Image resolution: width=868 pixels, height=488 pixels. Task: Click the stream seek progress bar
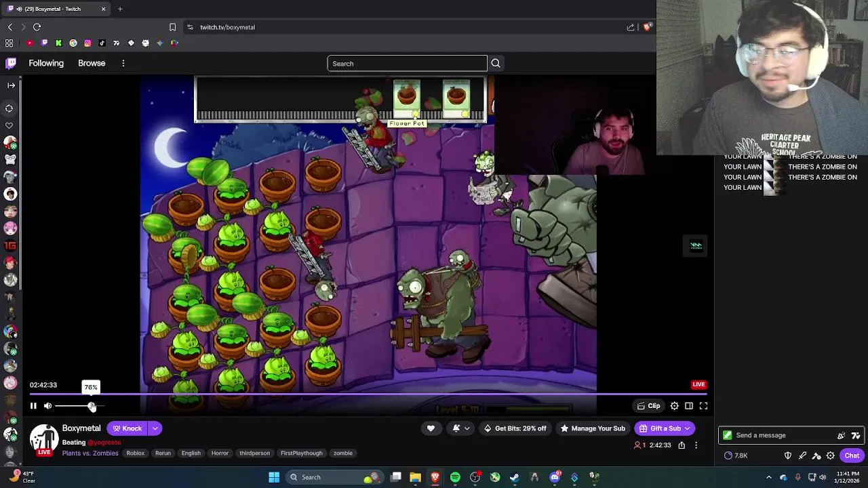(x=368, y=394)
